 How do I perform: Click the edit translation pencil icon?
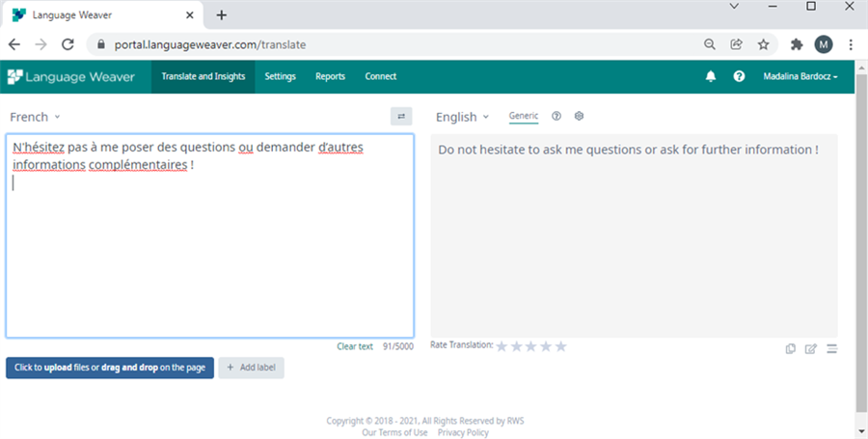(811, 348)
